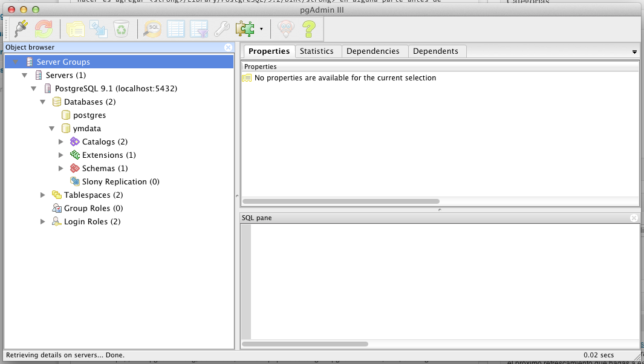The image size is (644, 364).
Task: Collapse the ymdata database node
Action: click(52, 128)
